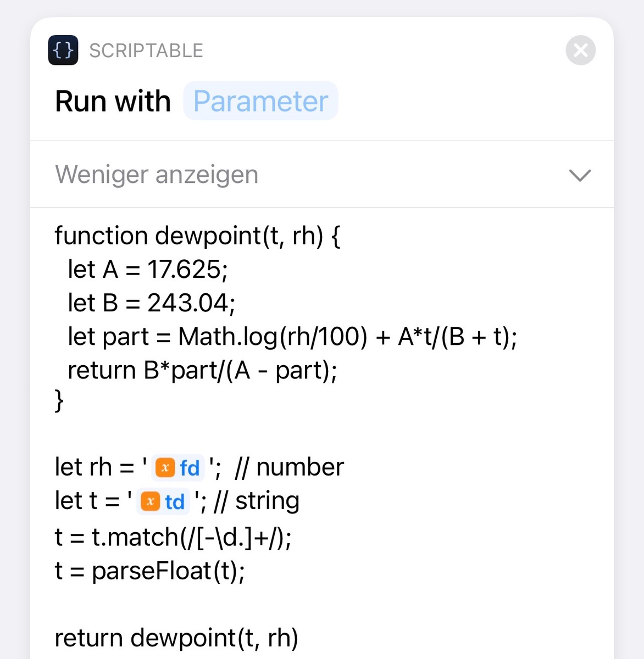
Task: Tap the orange variable icon beside td
Action: click(x=150, y=501)
